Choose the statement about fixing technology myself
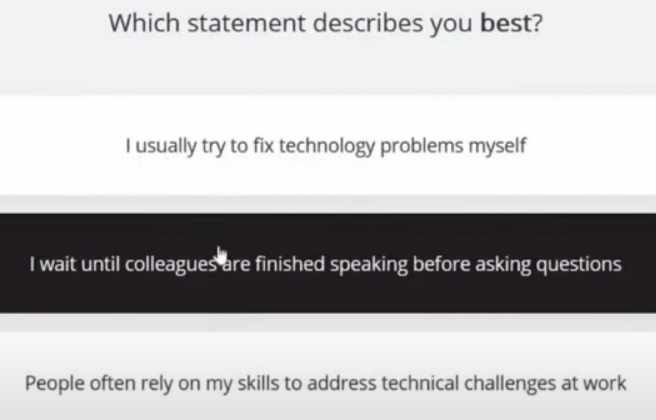Screen dimensions: 656x420 coord(328,145)
